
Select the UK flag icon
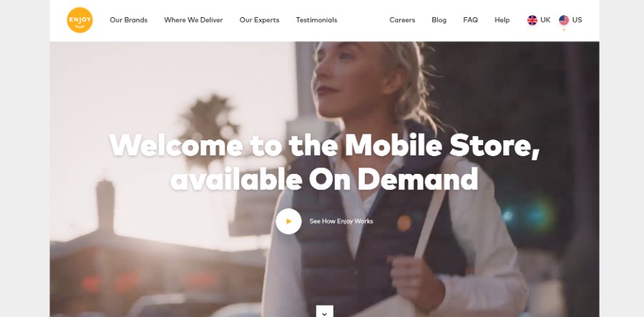click(532, 20)
